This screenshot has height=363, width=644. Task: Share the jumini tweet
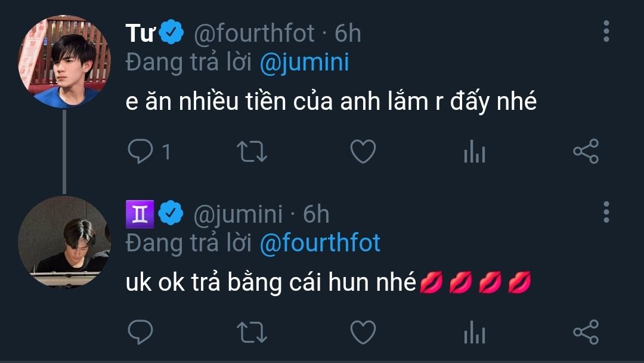tap(586, 332)
